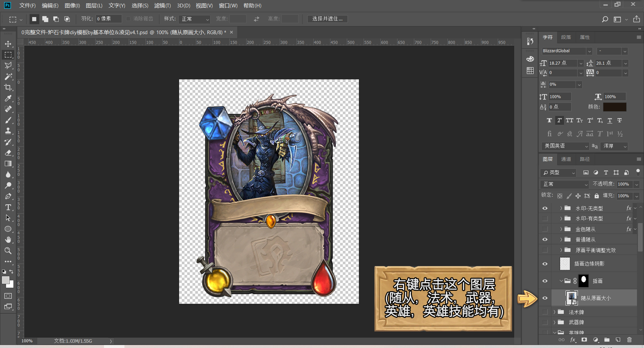
Task: Hide the 随从原画大小 layer
Action: point(545,298)
